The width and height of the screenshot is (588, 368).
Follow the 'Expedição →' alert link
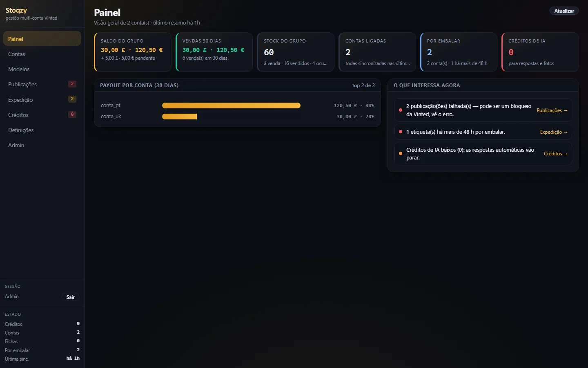pyautogui.click(x=554, y=132)
